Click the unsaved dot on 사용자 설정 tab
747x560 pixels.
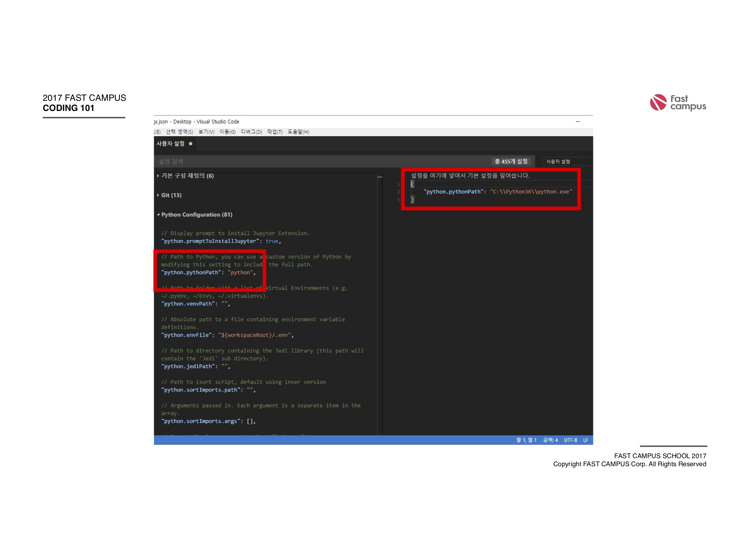191,143
